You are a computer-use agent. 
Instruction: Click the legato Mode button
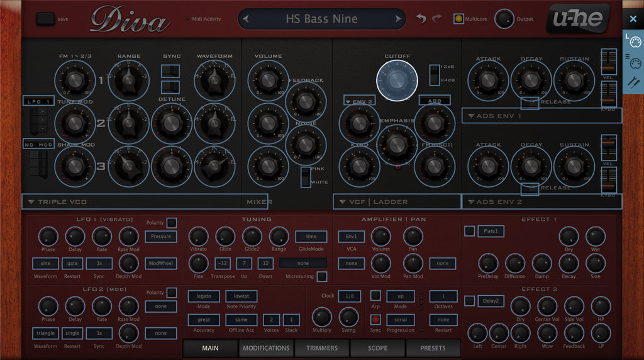204,296
